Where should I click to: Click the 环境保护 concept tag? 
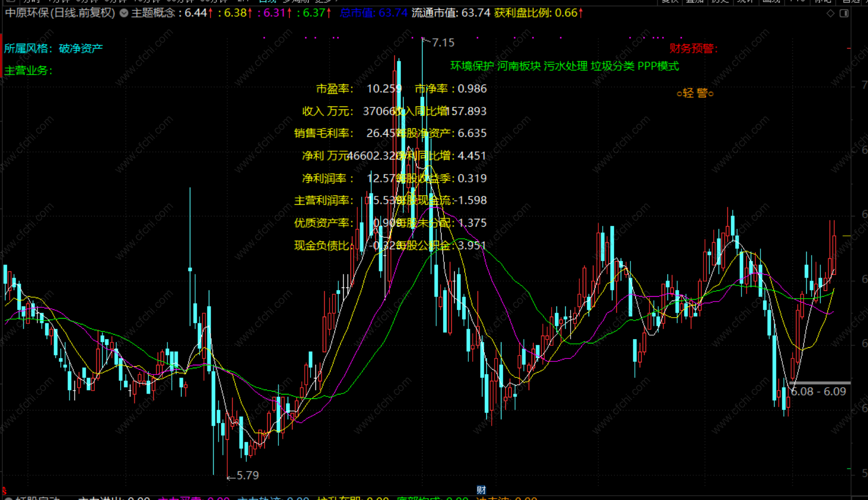[472, 66]
